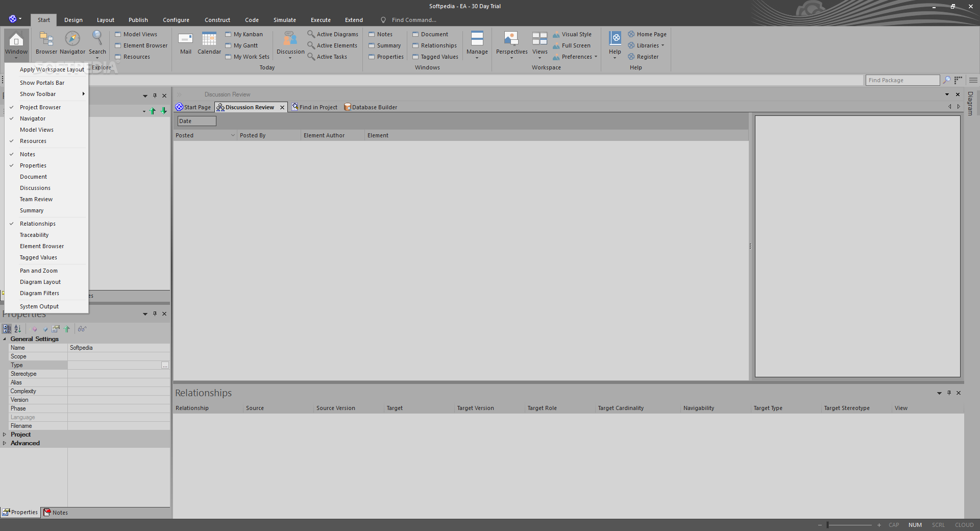The height and width of the screenshot is (531, 980).
Task: Uncheck Properties in Window menu
Action: click(46, 165)
